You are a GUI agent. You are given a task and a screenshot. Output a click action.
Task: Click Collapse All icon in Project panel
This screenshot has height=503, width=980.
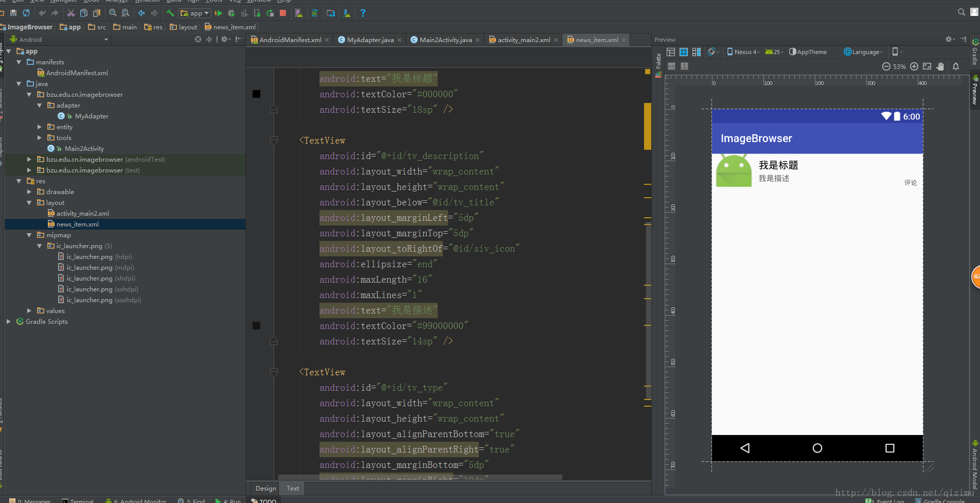coord(209,39)
